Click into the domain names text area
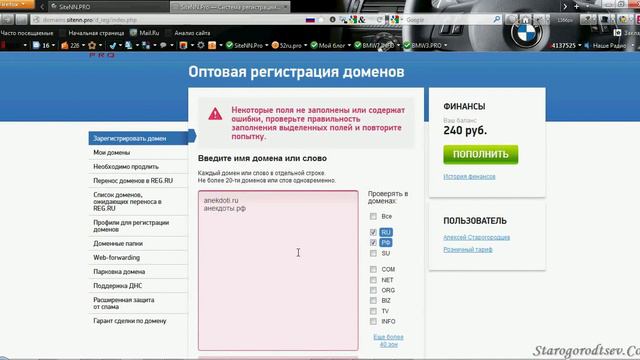Viewport: 640px width, 360px height. coord(278,270)
